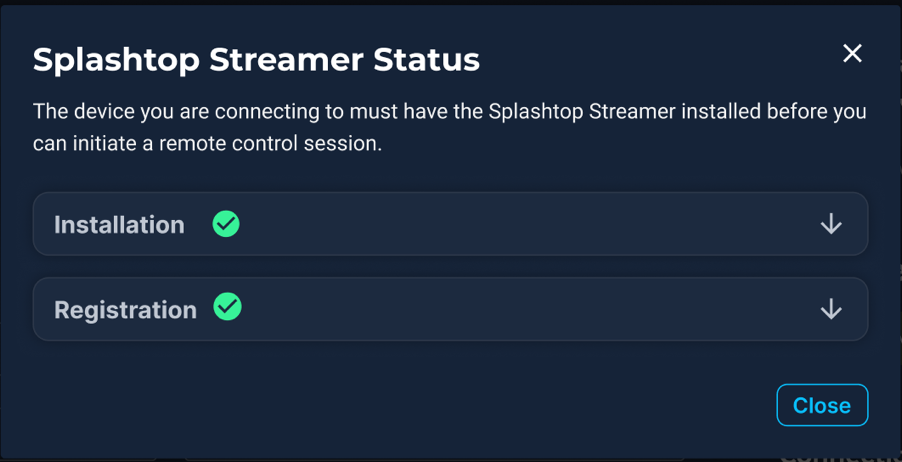This screenshot has height=462, width=902.
Task: Click the green checkmark beside Installation
Action: [226, 224]
